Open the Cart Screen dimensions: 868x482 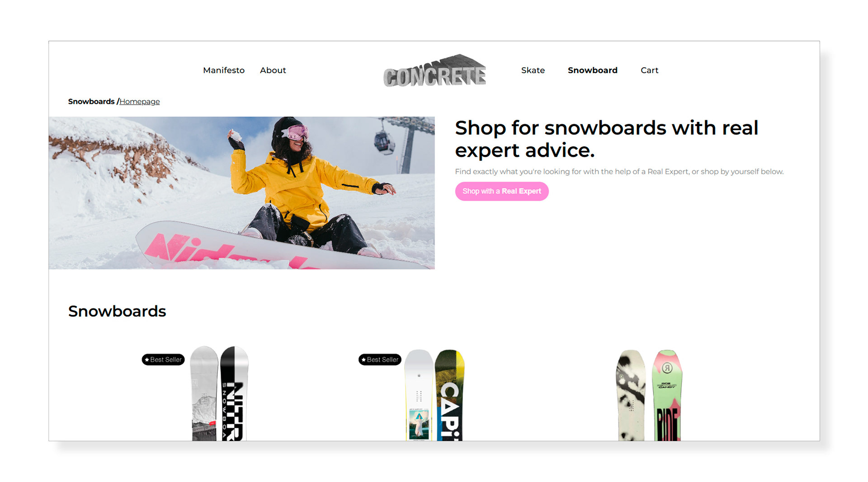(x=649, y=70)
